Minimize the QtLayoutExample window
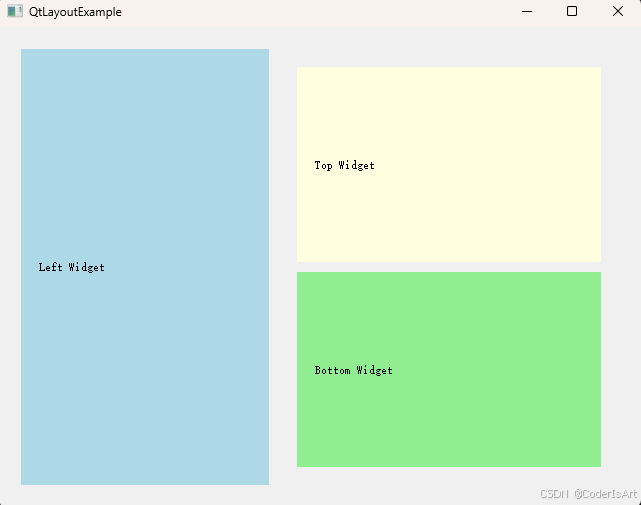 (527, 11)
